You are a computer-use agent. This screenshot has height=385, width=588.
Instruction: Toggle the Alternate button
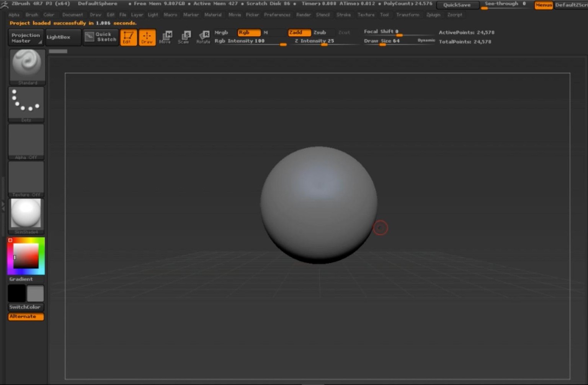[26, 316]
